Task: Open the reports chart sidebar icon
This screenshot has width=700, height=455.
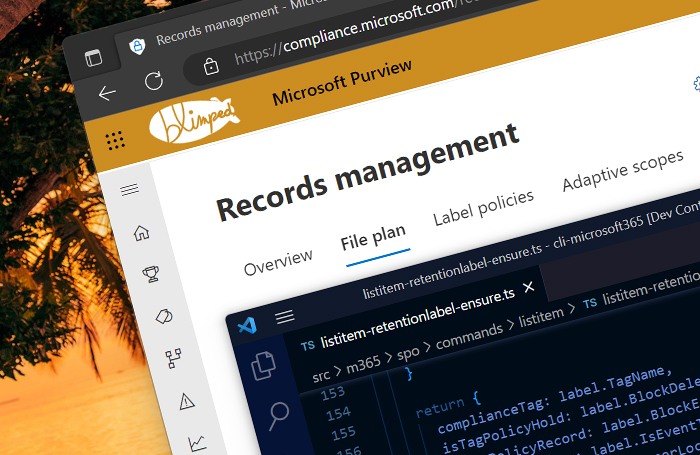Action: [x=197, y=443]
